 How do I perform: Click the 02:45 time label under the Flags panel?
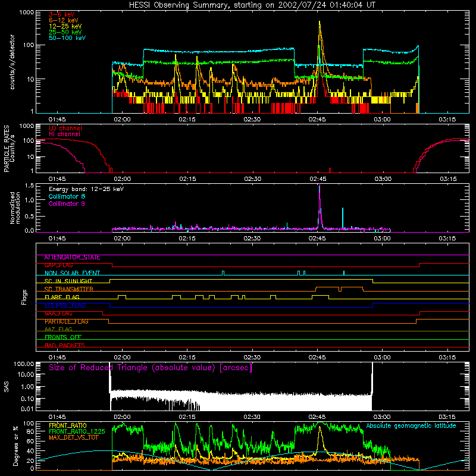click(317, 358)
